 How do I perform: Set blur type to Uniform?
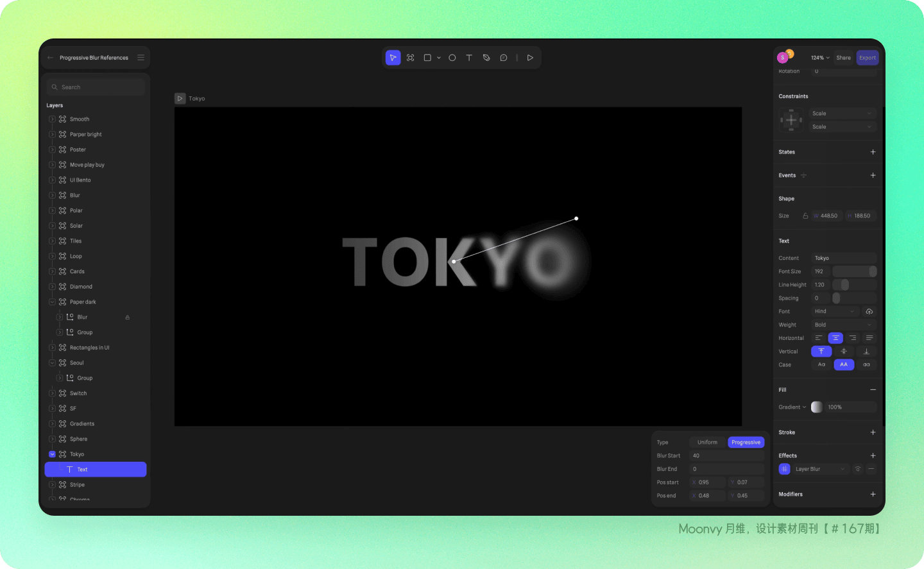coord(707,443)
